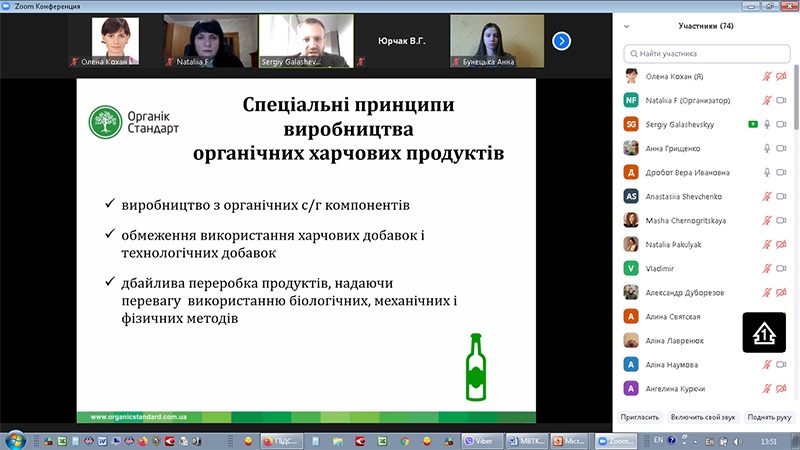Click Natalia Pakulyak's muted microphone icon
The image size is (800, 450).
(x=767, y=244)
